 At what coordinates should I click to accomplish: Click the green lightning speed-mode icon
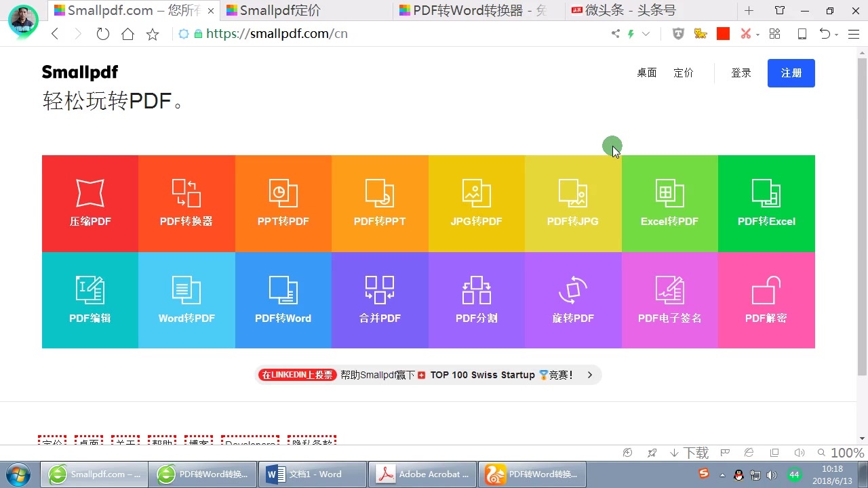631,34
